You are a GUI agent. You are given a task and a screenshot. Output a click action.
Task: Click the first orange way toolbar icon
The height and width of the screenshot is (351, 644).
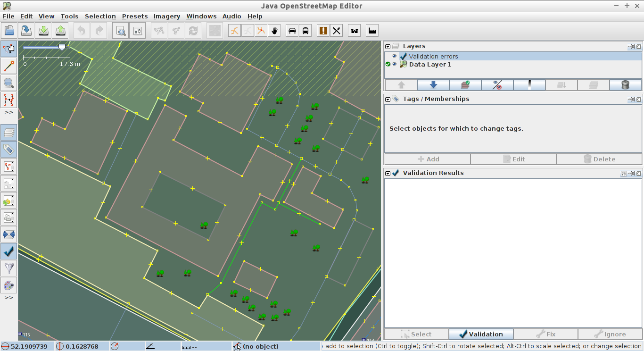234,31
